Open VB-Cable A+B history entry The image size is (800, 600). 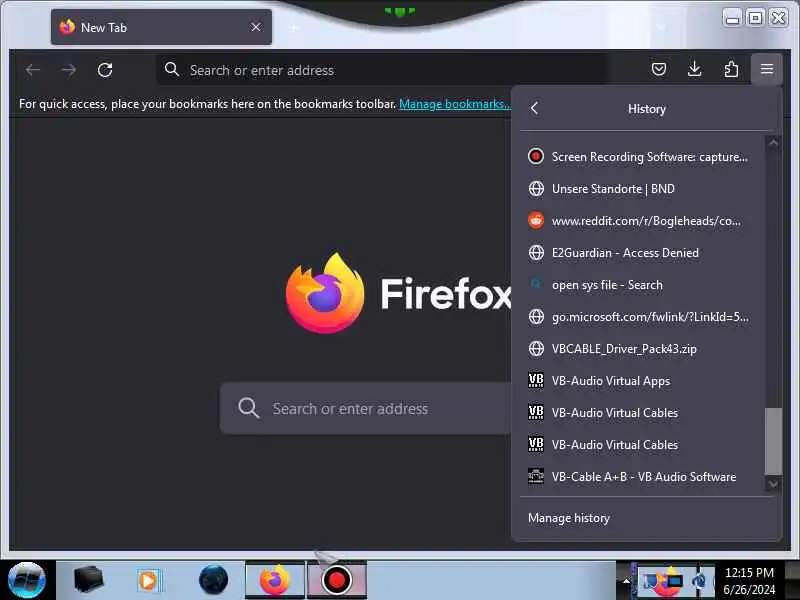(642, 477)
